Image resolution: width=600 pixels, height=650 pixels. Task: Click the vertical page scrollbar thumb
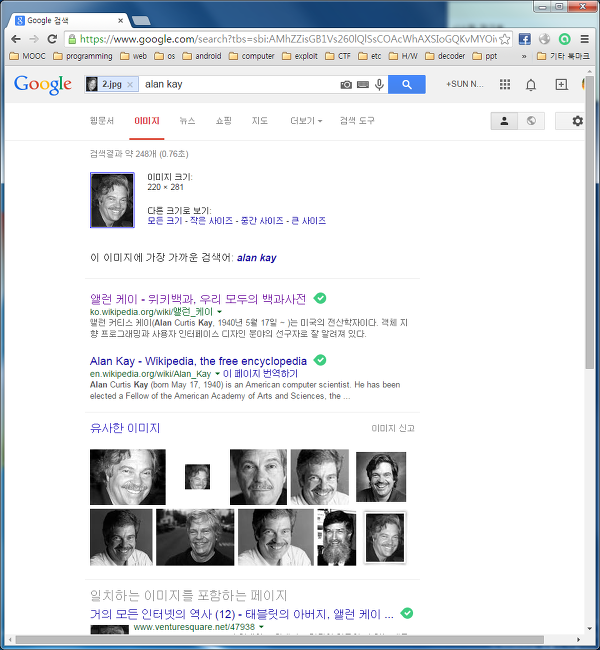click(589, 224)
